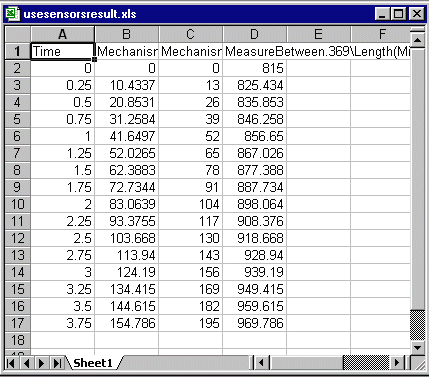Click the Time cell in A1
The image size is (429, 377).
click(63, 51)
